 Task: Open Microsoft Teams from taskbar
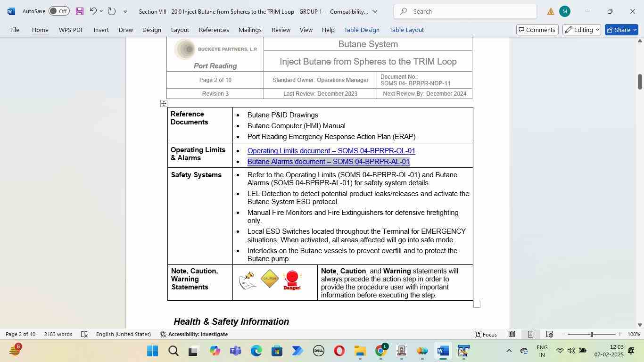pyautogui.click(x=235, y=351)
